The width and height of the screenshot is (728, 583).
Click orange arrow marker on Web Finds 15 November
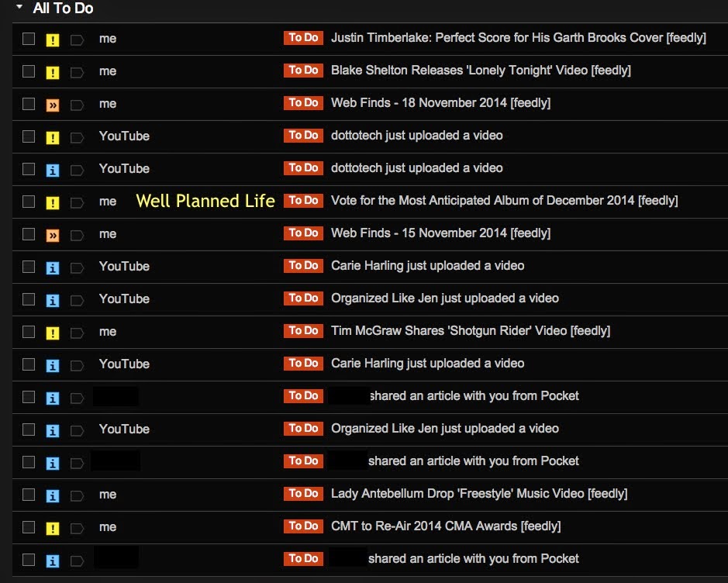pos(53,234)
